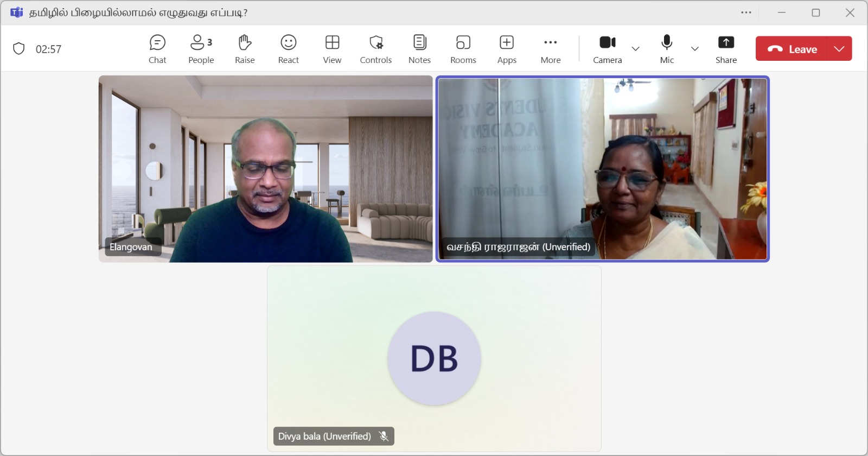Expand the Mic options dropdown arrow

694,49
